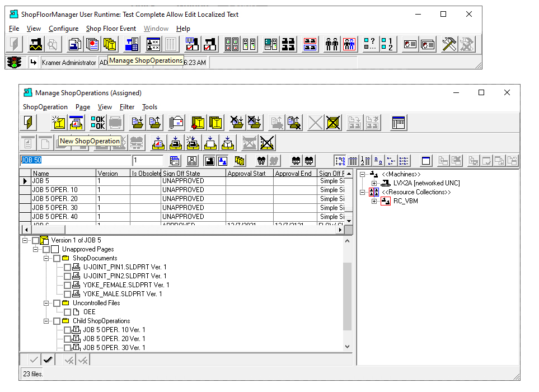
Task: Collapse the Child ShopOperations folder
Action: click(46, 321)
